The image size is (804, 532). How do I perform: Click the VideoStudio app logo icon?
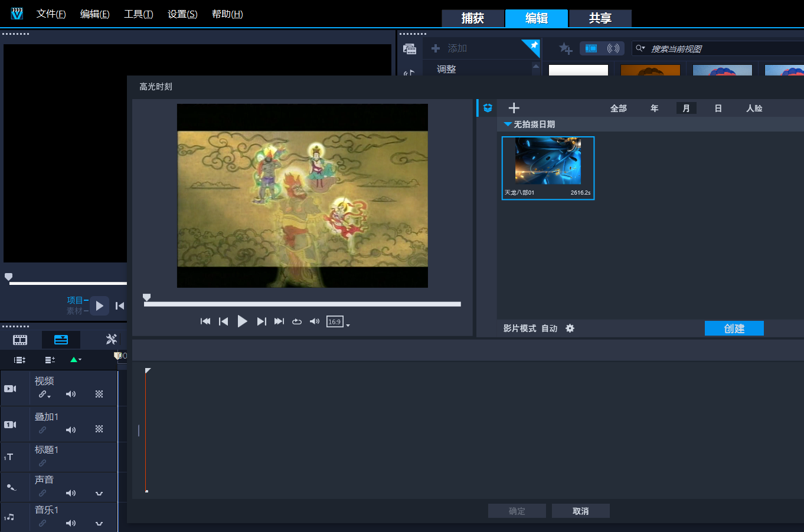(x=17, y=14)
